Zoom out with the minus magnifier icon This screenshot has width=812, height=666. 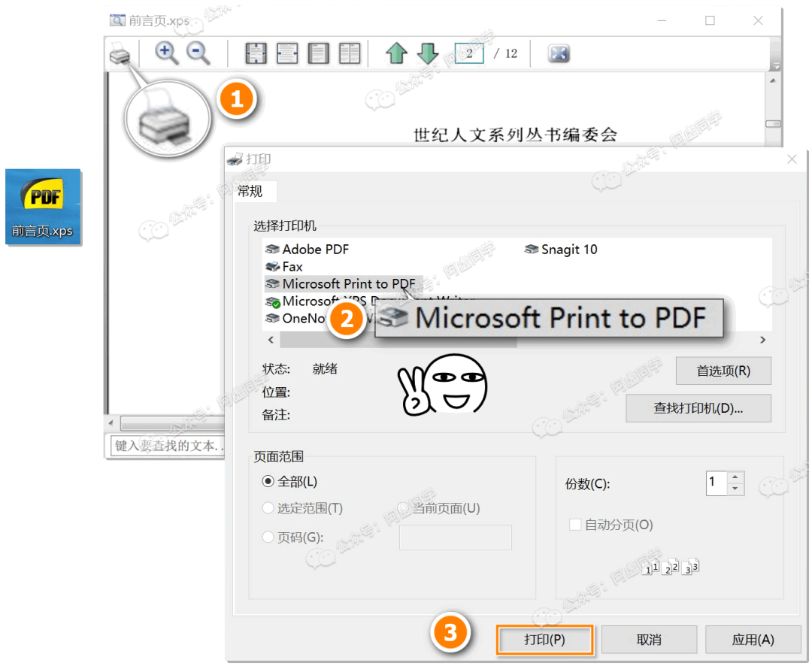198,53
